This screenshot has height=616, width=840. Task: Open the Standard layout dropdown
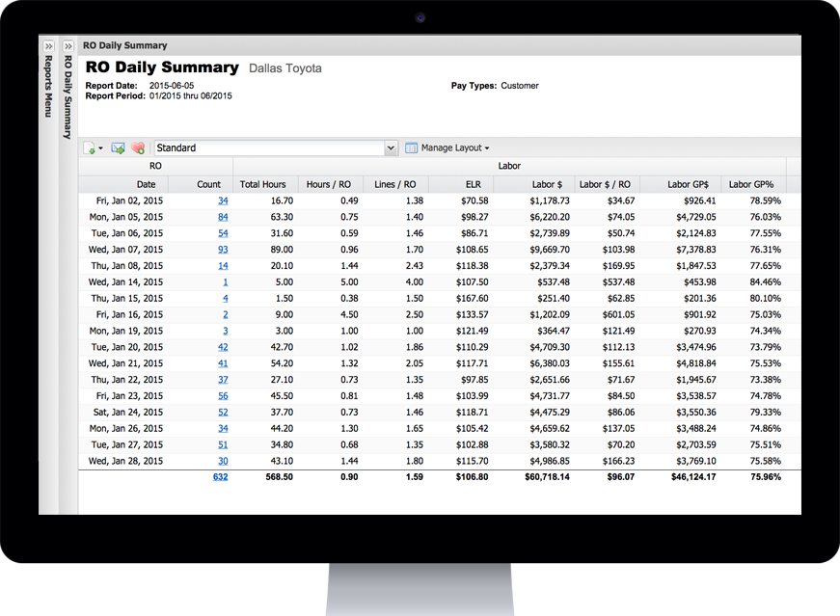[x=391, y=147]
